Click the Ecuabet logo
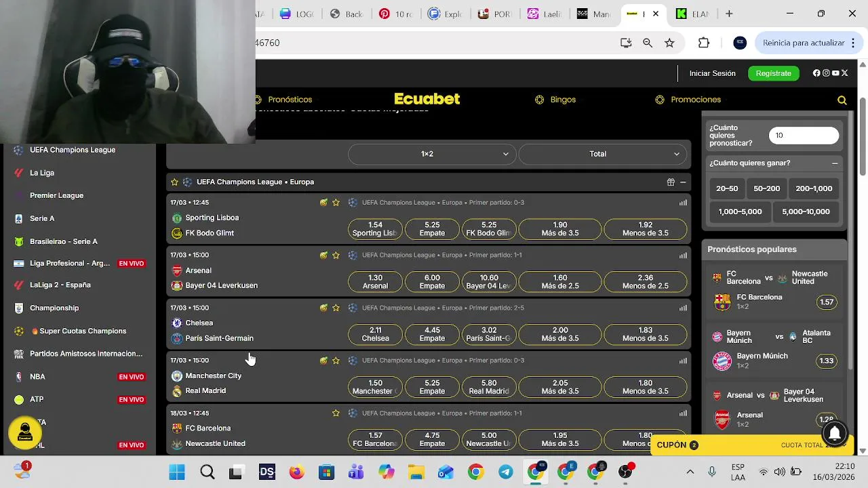Screen dimensions: 868x488 pyautogui.click(x=427, y=99)
